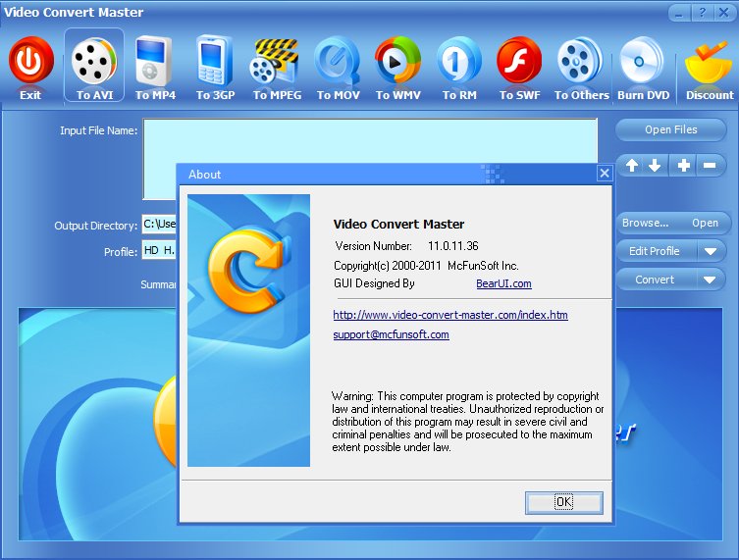Choose the To SWF Flash icon

coord(519,61)
